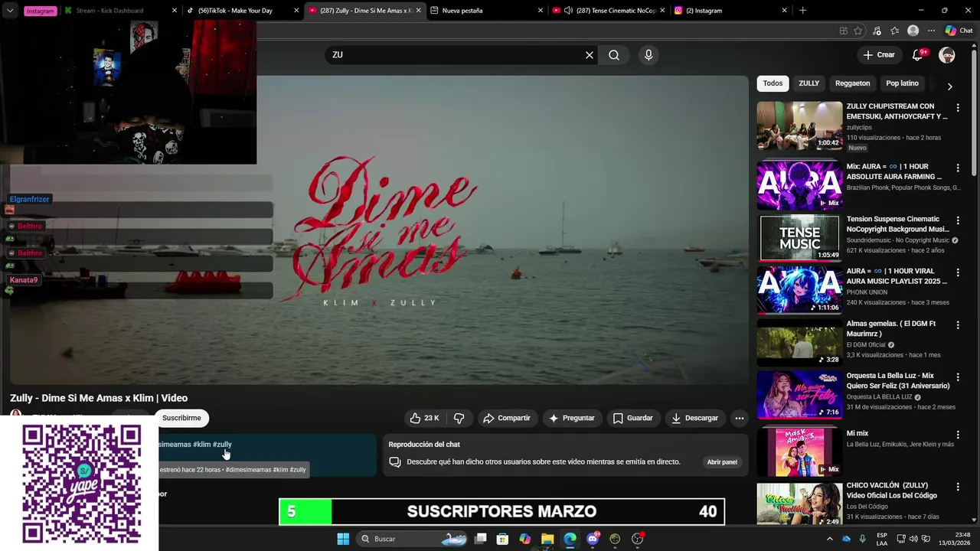This screenshot has height=551, width=980.
Task: Select the Pop latino filter chip
Action: point(902,83)
